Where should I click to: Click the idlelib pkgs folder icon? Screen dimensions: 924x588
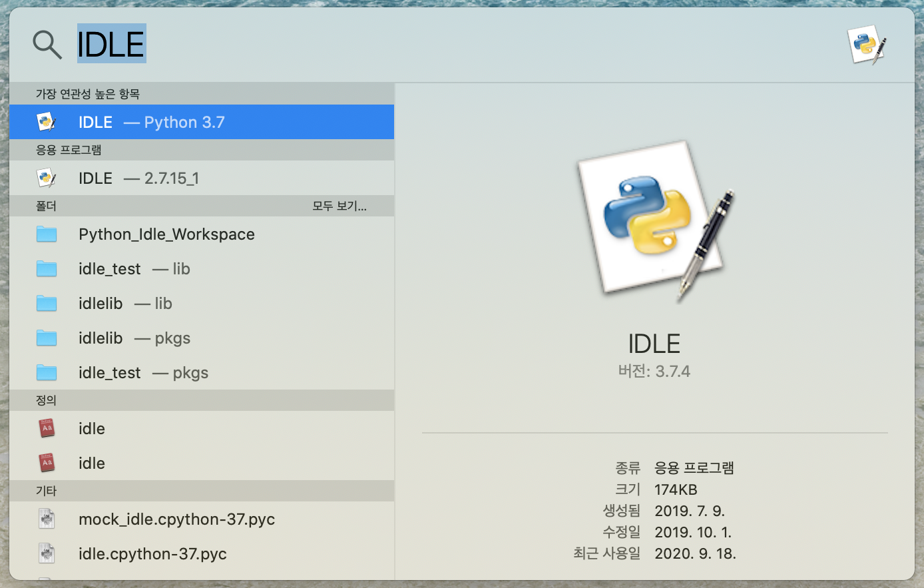tap(47, 338)
